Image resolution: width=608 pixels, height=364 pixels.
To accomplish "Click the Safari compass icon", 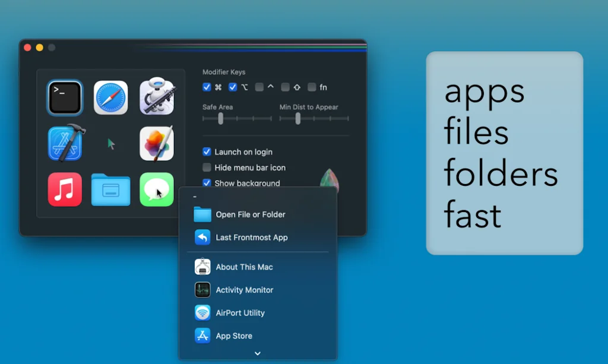I will click(x=110, y=97).
